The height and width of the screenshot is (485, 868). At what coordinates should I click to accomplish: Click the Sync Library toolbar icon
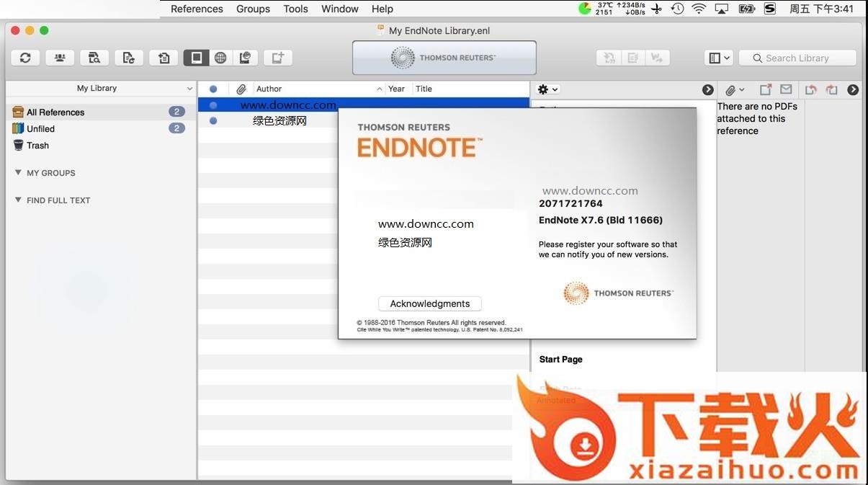click(x=25, y=58)
